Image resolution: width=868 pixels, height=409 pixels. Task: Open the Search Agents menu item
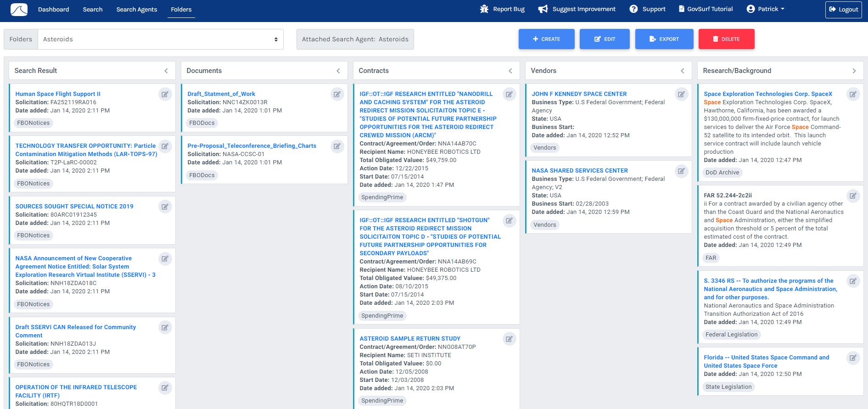click(x=137, y=9)
